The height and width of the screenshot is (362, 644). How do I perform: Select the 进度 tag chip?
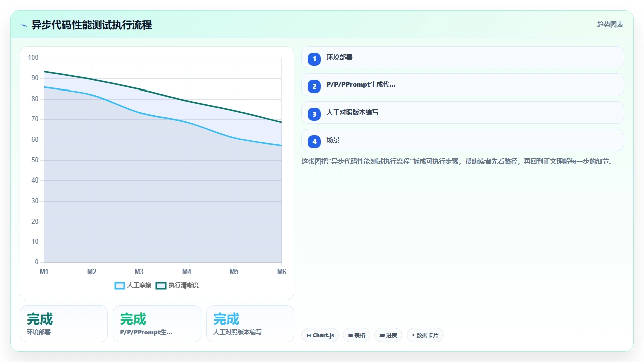[388, 335]
